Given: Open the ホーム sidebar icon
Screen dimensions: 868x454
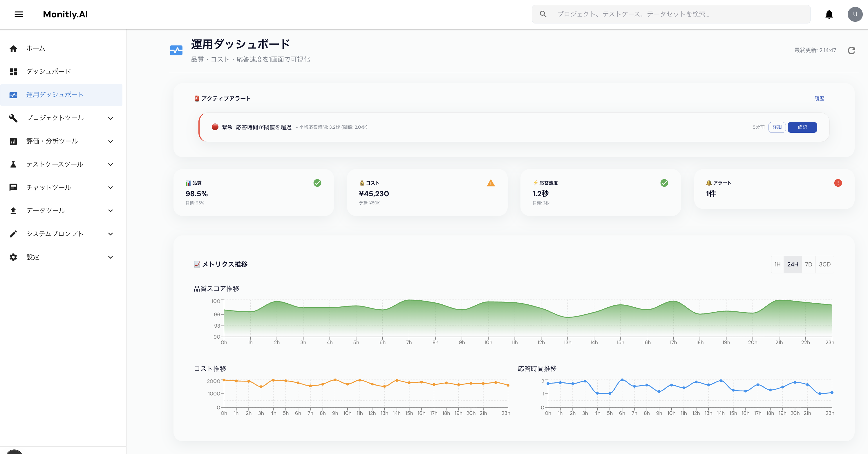Looking at the screenshot, I should click(x=13, y=48).
